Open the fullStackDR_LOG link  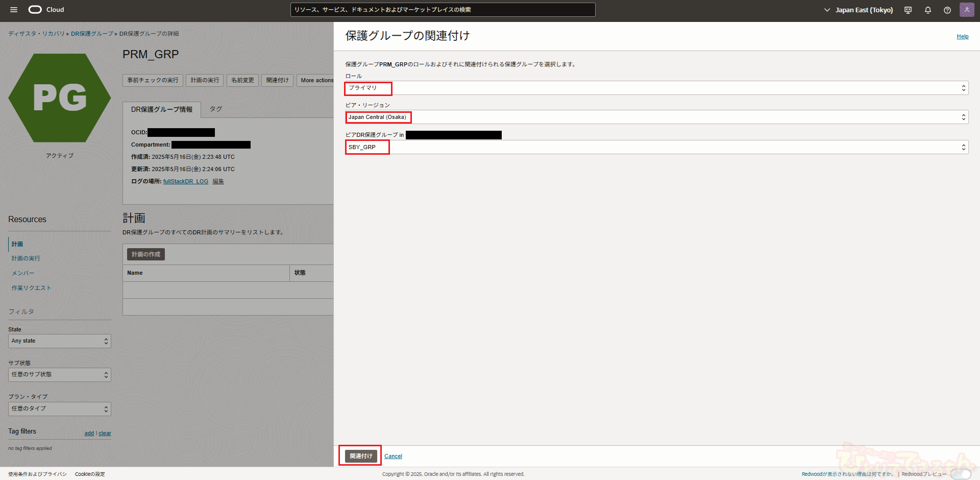pyautogui.click(x=186, y=182)
